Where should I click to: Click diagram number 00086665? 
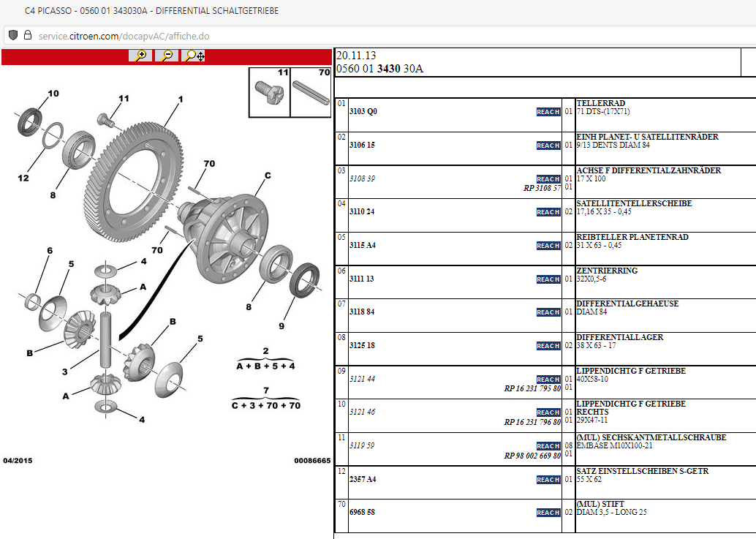tap(312, 461)
